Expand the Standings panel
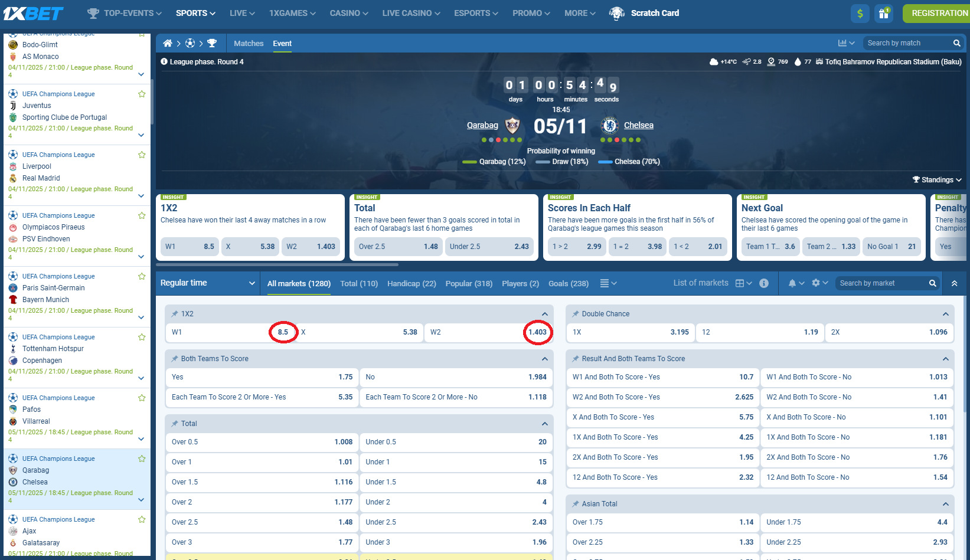Image resolution: width=970 pixels, height=560 pixels. click(x=937, y=180)
